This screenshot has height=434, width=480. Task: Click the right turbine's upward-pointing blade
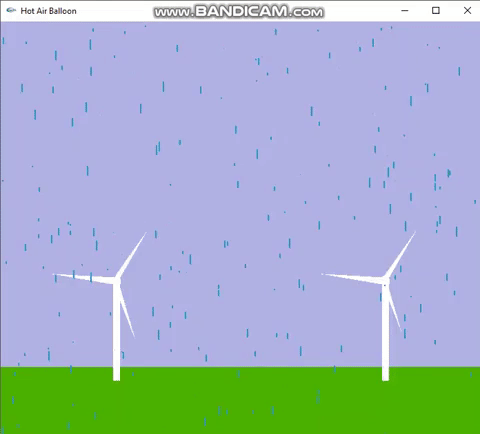tap(401, 255)
